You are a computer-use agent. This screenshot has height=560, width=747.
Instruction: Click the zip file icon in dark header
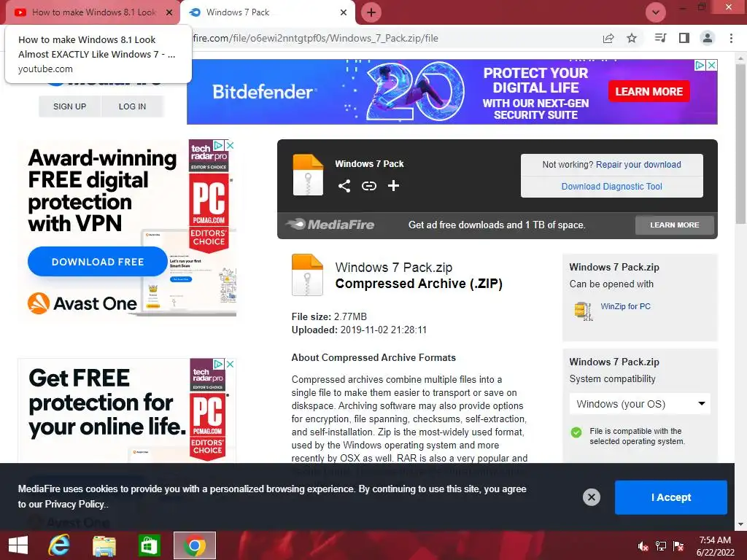(308, 175)
